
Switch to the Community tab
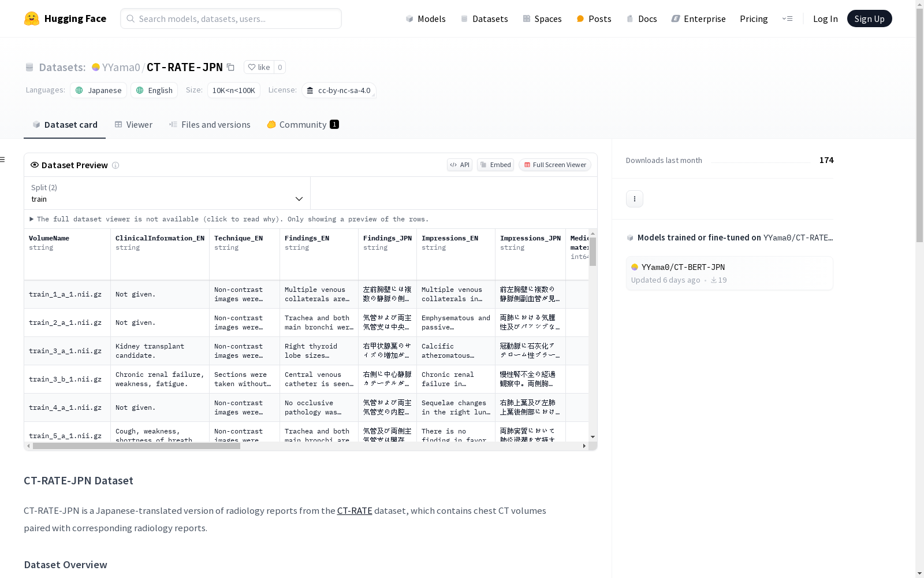point(303,125)
